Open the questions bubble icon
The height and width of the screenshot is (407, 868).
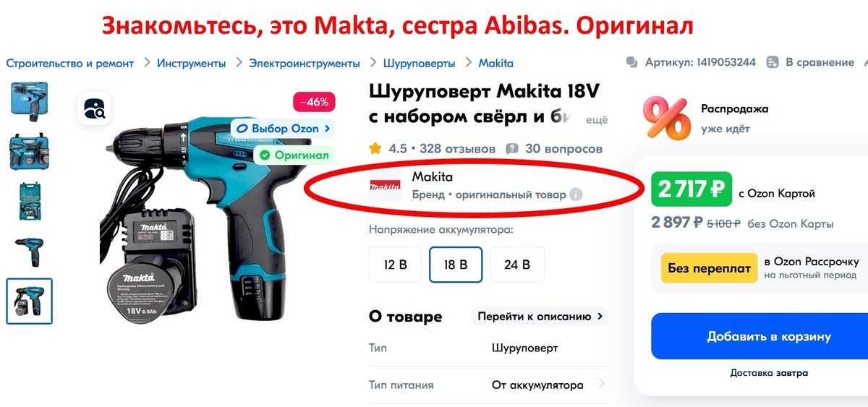click(512, 149)
